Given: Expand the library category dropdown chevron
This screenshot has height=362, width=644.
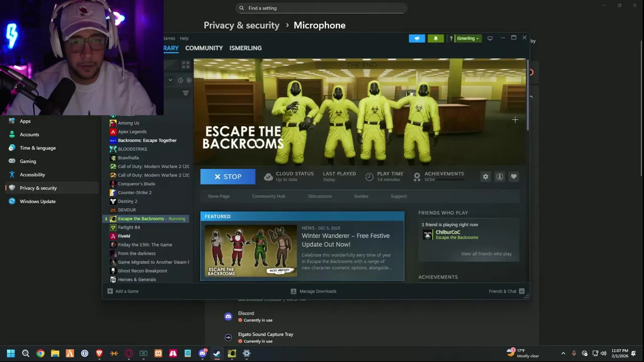Looking at the screenshot, I should pyautogui.click(x=171, y=80).
